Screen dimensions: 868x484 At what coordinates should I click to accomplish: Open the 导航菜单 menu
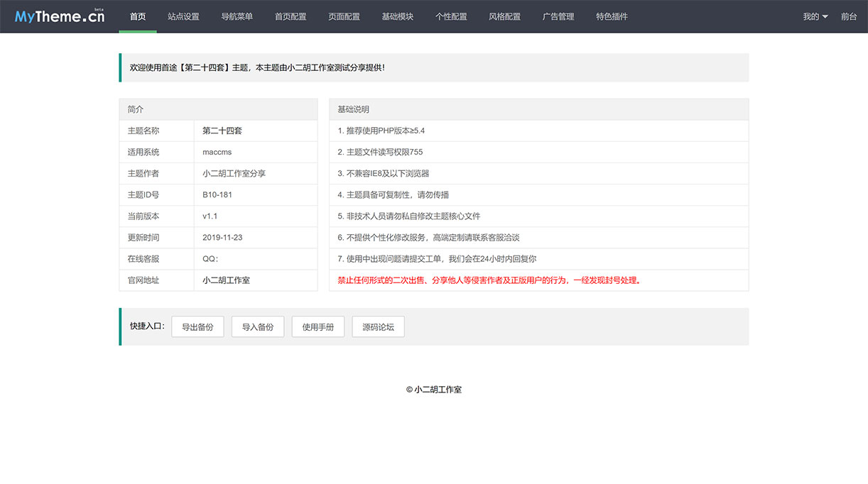[236, 16]
